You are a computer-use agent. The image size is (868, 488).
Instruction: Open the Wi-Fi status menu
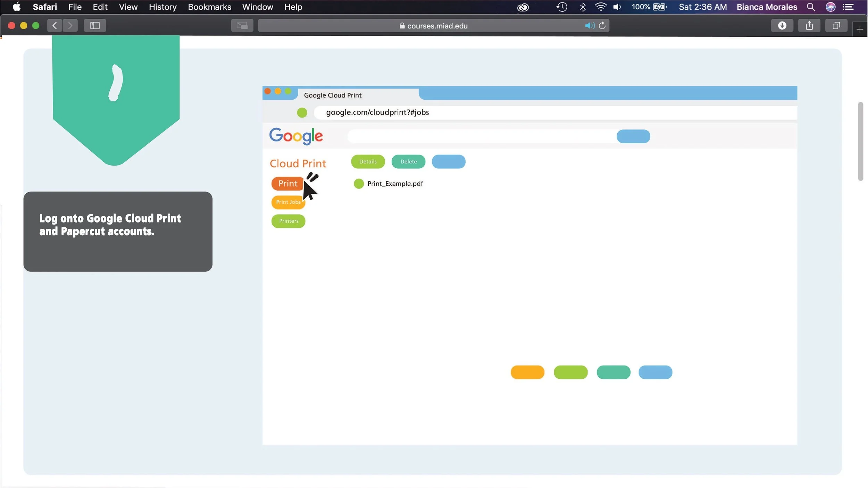click(600, 7)
